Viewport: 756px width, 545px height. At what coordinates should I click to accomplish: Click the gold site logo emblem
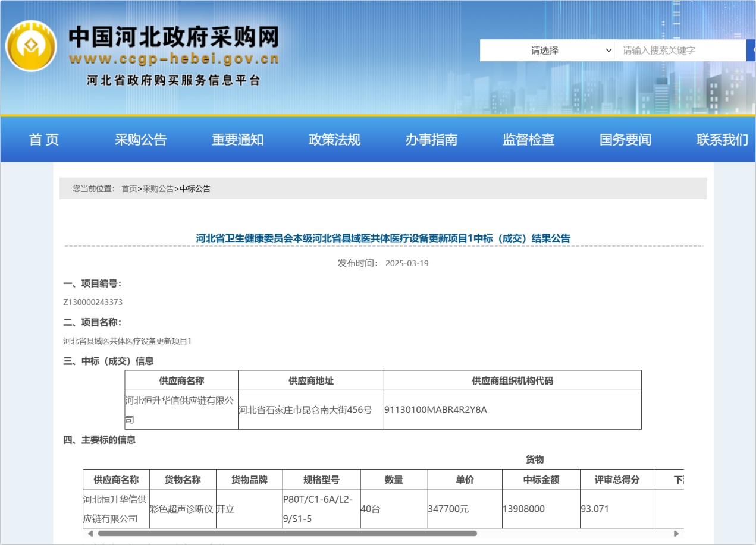pos(31,46)
